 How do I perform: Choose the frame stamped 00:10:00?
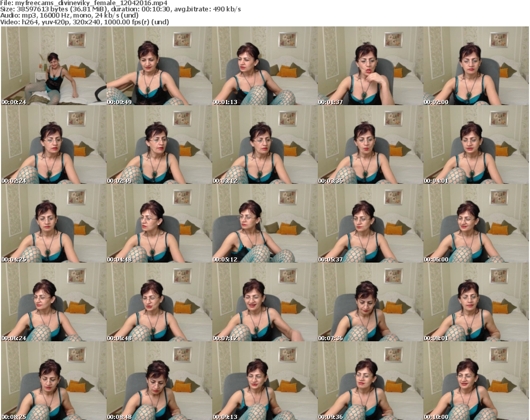coord(476,381)
